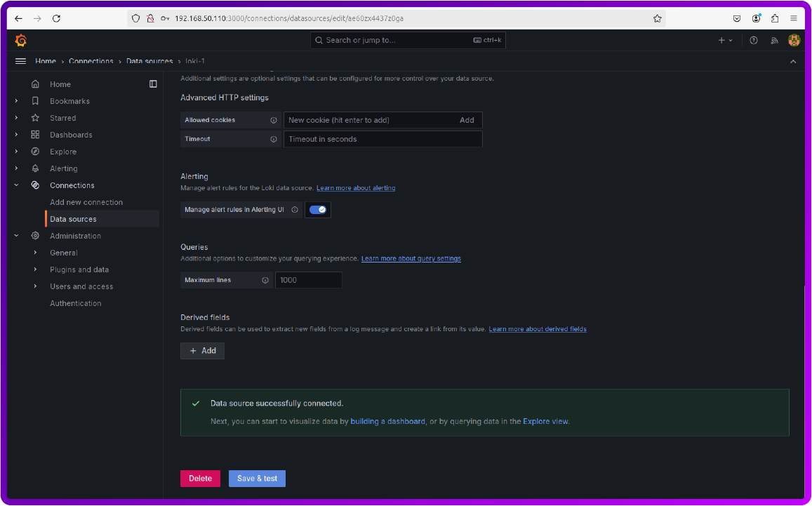
Task: Expand the Plugins and data submenu
Action: [x=35, y=269]
